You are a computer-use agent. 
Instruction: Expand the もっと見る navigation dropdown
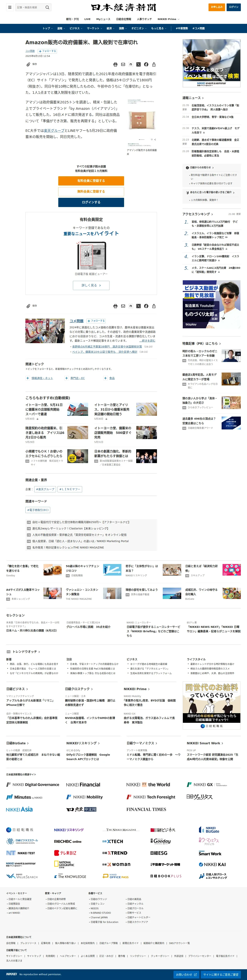click(158, 28)
